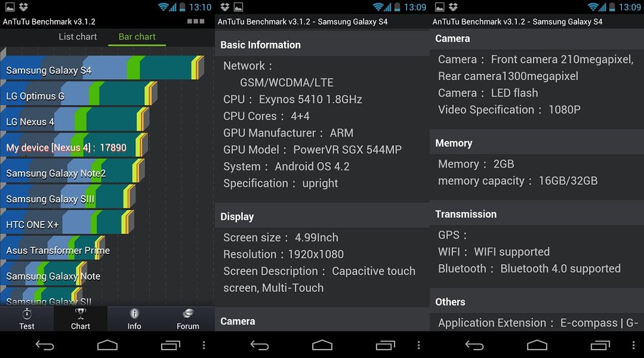Screen dimensions: 644x358
Task: Tap battery icon in left status bar
Action: coord(182,7)
